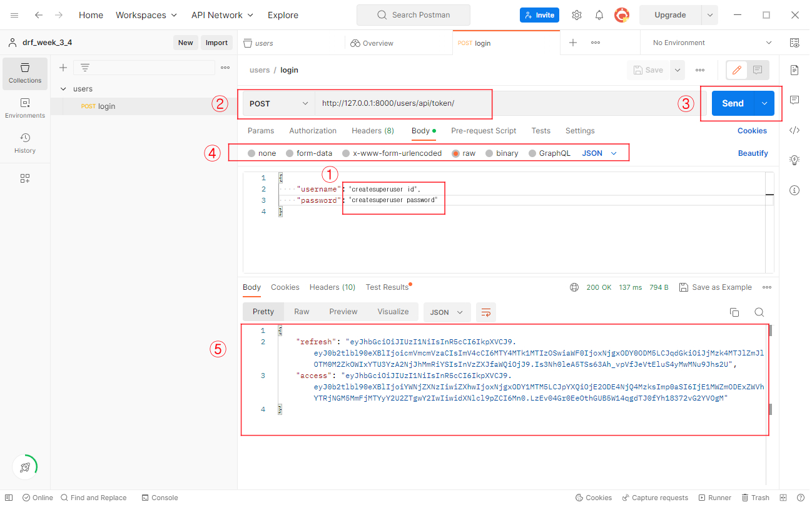Go forward with the right arrow icon
Screen dimensions: 812x512
coord(59,15)
